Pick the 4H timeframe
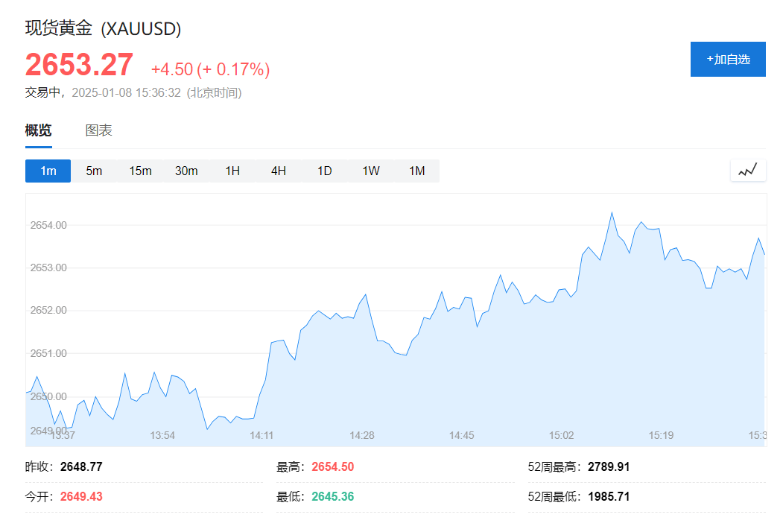This screenshot has width=783, height=532. pyautogui.click(x=279, y=171)
